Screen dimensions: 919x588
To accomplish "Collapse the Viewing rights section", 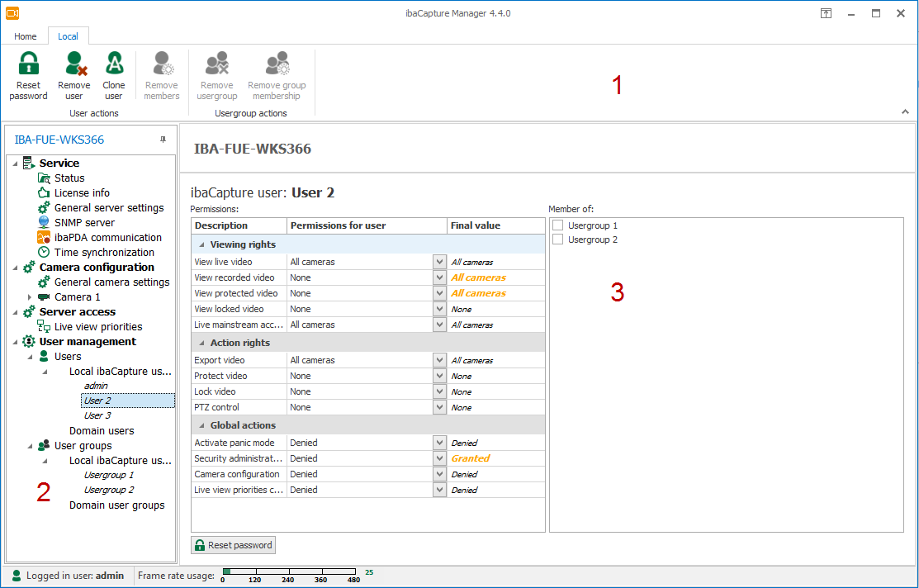I will tap(201, 244).
